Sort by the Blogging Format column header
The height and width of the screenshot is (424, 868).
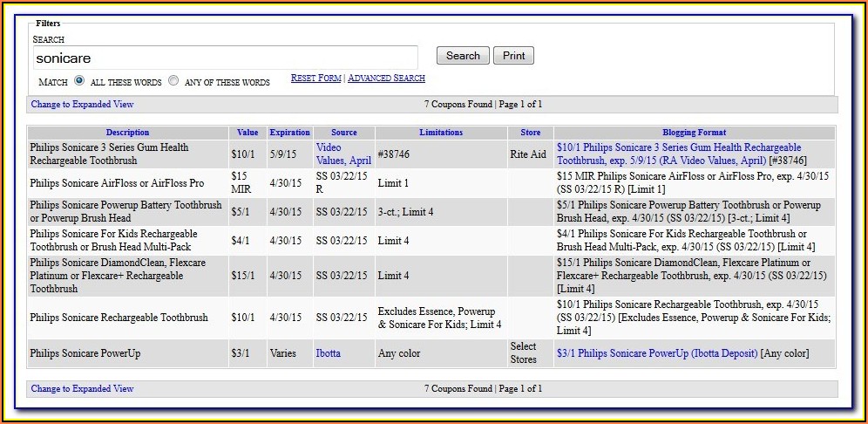[695, 133]
